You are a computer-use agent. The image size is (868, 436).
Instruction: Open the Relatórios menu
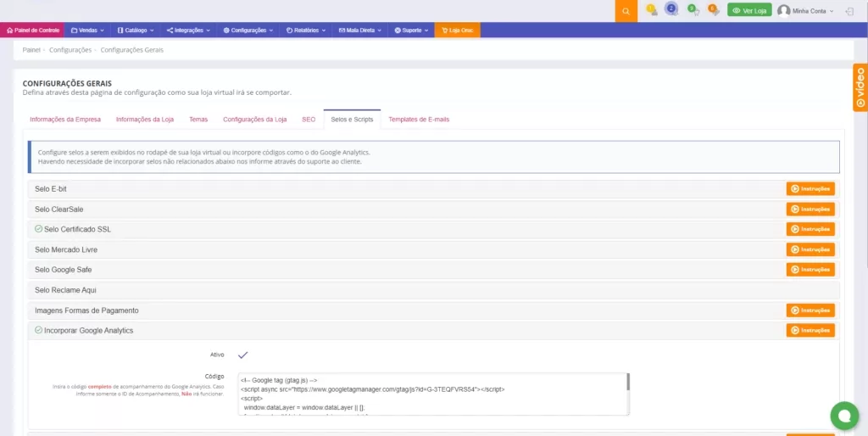click(x=305, y=31)
